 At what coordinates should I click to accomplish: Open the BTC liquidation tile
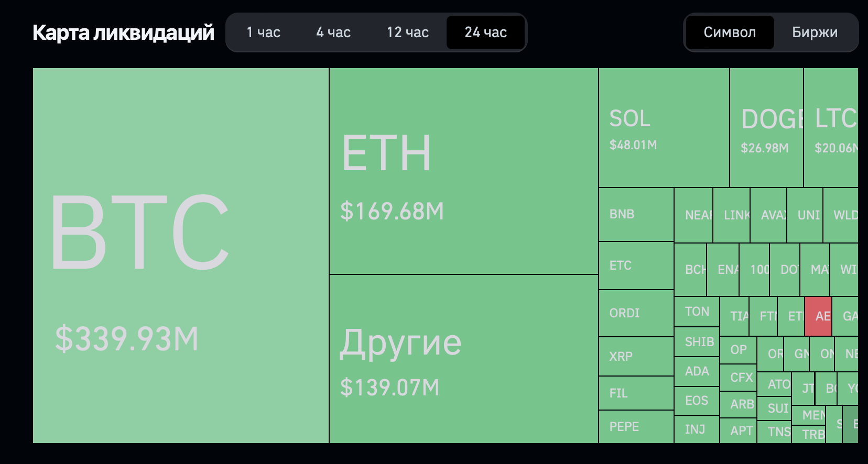(x=181, y=256)
